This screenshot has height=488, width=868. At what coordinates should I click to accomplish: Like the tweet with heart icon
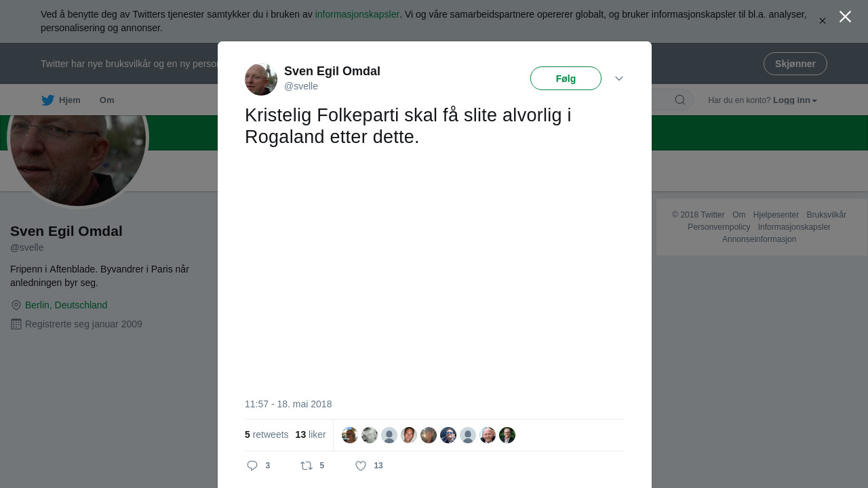[361, 466]
